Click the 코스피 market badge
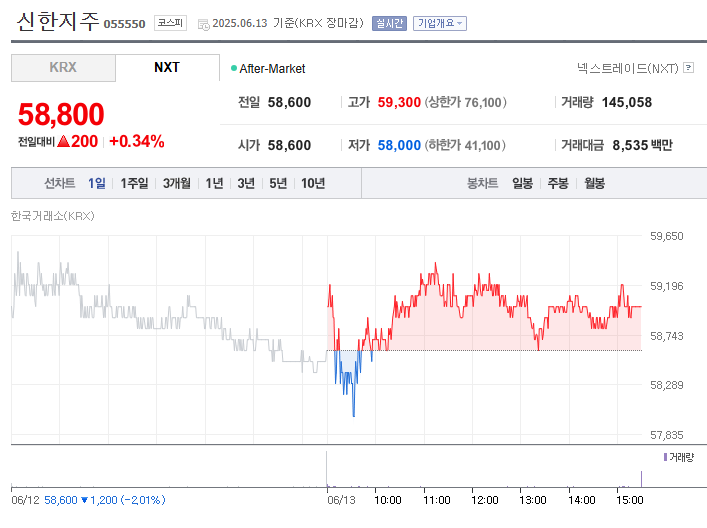This screenshot has width=707, height=528. tap(170, 23)
